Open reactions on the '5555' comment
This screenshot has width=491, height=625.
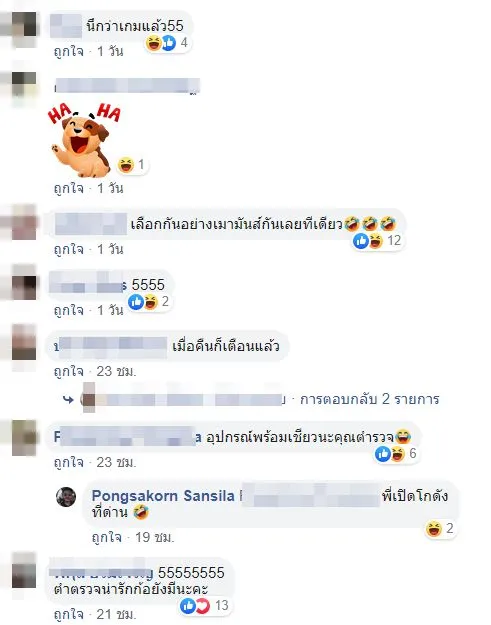pyautogui.click(x=148, y=302)
